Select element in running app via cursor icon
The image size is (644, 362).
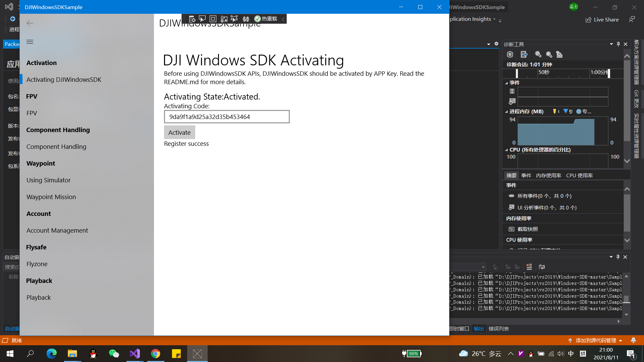[x=203, y=19]
